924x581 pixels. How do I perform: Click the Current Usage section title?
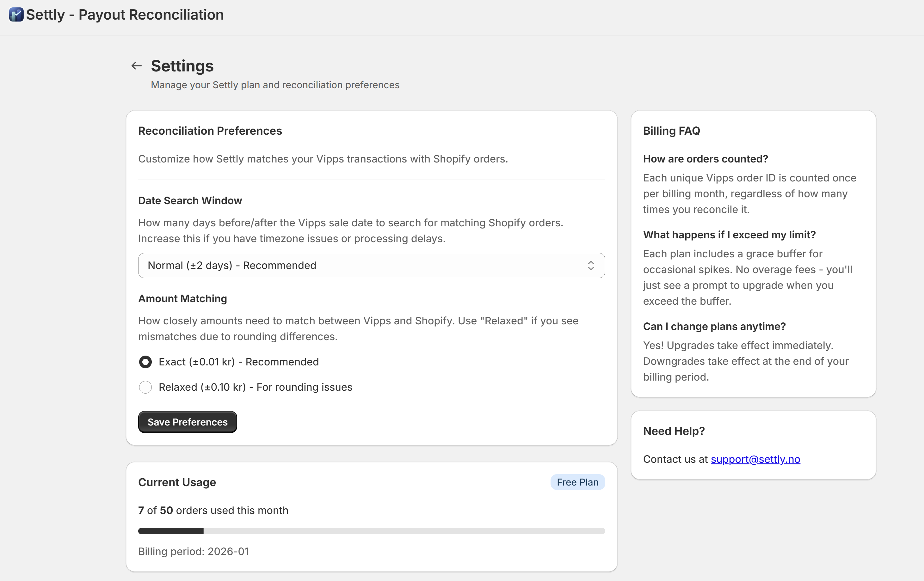pyautogui.click(x=177, y=482)
